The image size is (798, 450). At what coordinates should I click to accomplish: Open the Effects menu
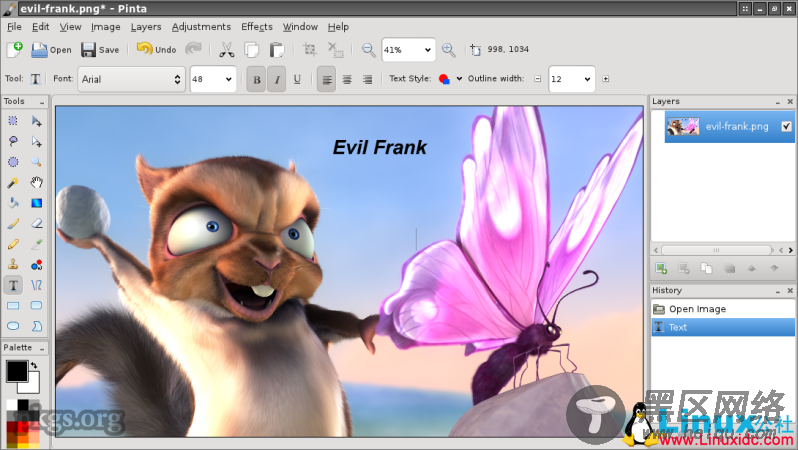257,27
